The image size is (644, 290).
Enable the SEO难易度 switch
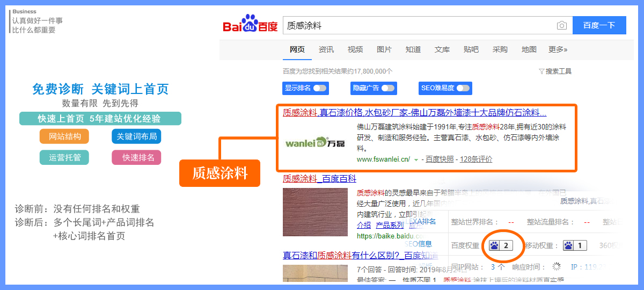click(x=463, y=88)
